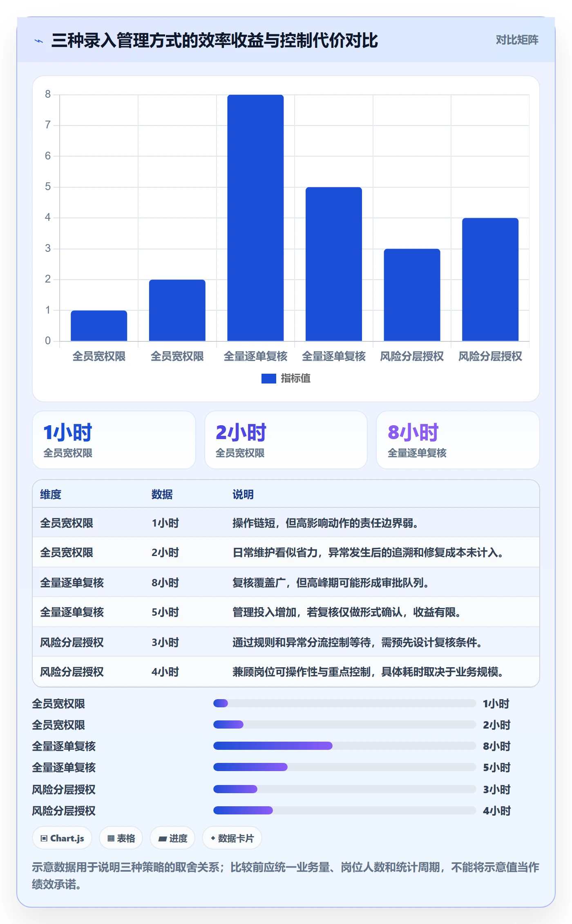Click the y-axis tick label 6
Image resolution: width=572 pixels, height=924 pixels.
click(48, 156)
